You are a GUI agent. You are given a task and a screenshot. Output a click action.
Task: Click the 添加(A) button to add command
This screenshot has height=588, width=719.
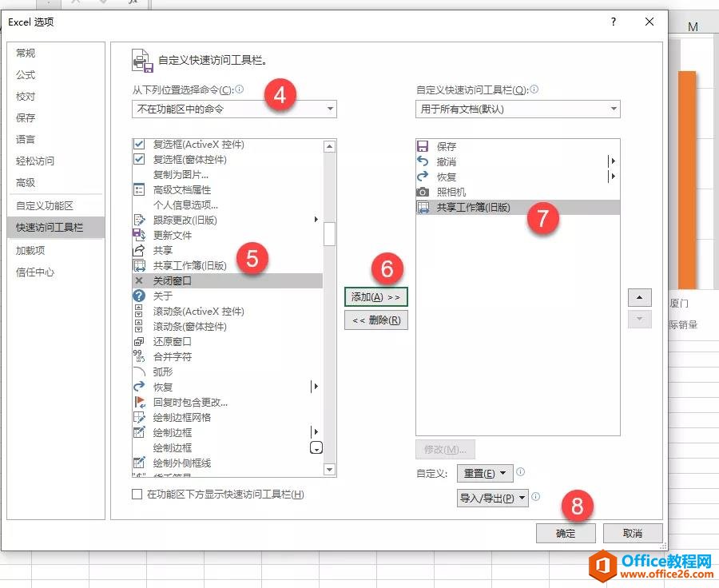tap(376, 296)
